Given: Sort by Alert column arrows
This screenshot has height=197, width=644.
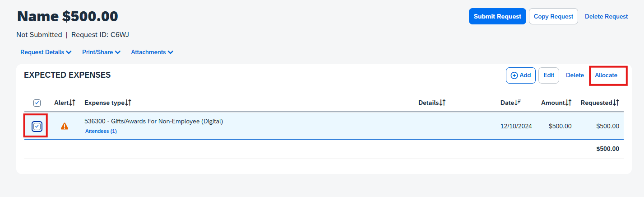Looking at the screenshot, I should tap(72, 103).
